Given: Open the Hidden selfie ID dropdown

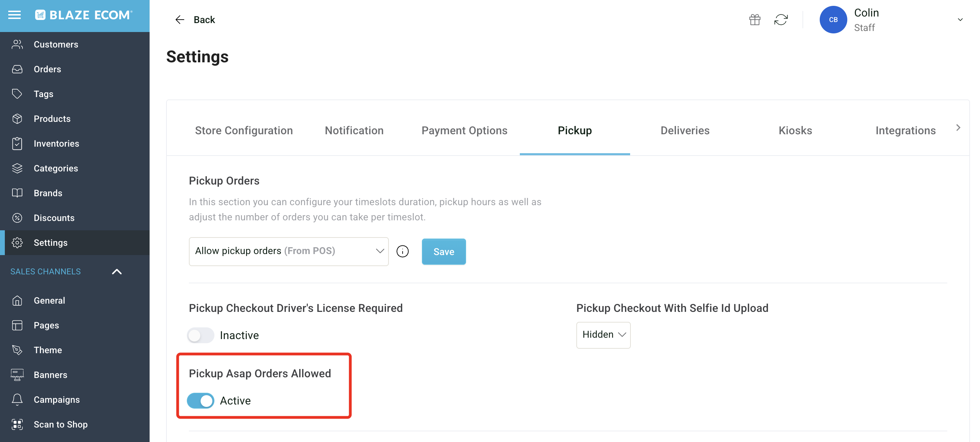Looking at the screenshot, I should pyautogui.click(x=603, y=335).
